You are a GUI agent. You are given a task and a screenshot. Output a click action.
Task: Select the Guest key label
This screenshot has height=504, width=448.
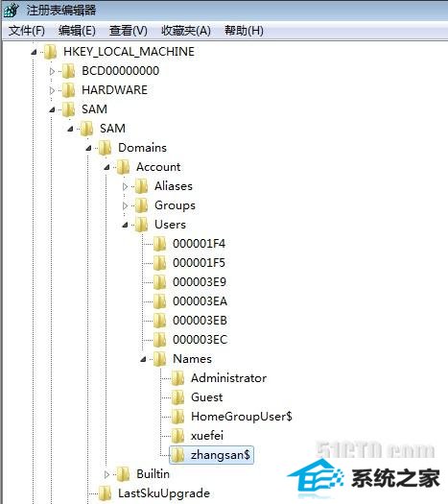pyautogui.click(x=206, y=397)
